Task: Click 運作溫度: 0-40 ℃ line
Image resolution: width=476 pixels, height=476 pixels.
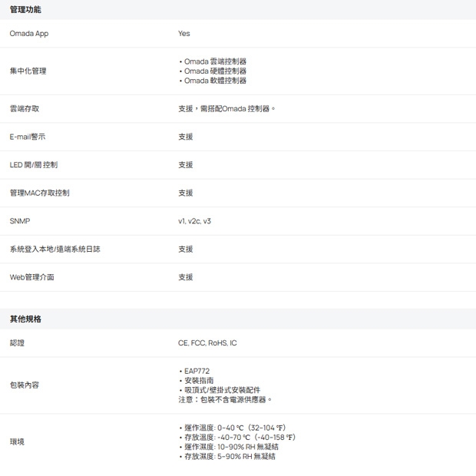Action: tap(235, 428)
